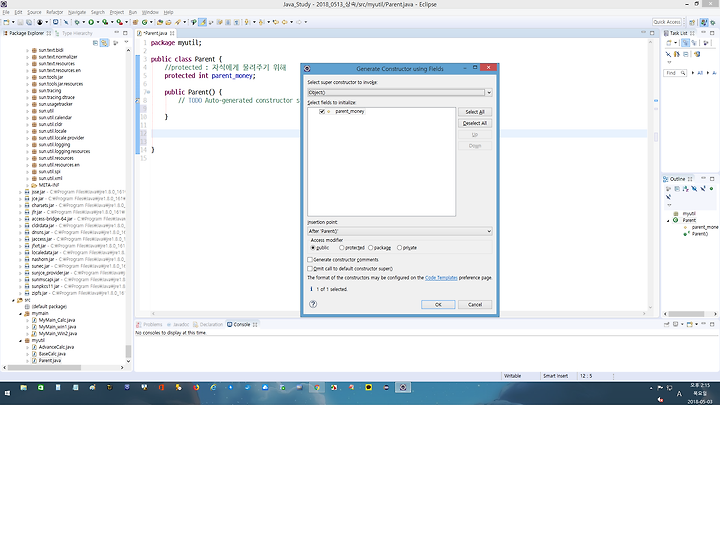Expand the charsets.jar node

coord(20,206)
